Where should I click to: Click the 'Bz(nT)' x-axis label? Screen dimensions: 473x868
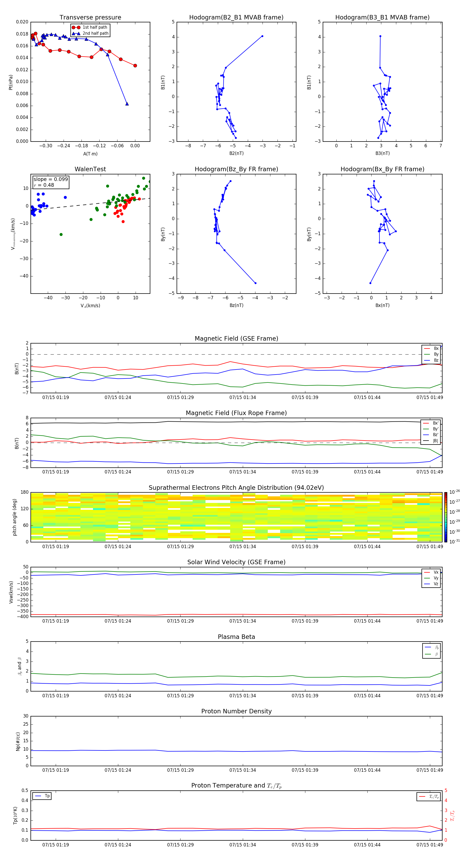[236, 305]
